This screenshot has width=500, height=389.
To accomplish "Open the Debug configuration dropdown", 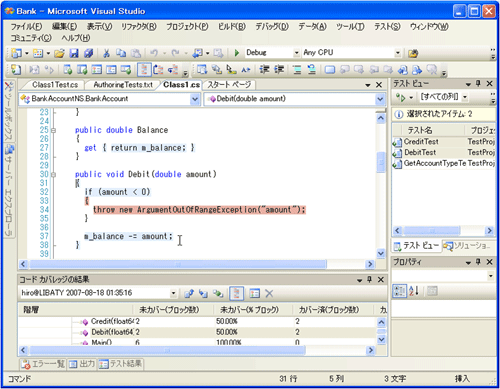I will tap(296, 53).
